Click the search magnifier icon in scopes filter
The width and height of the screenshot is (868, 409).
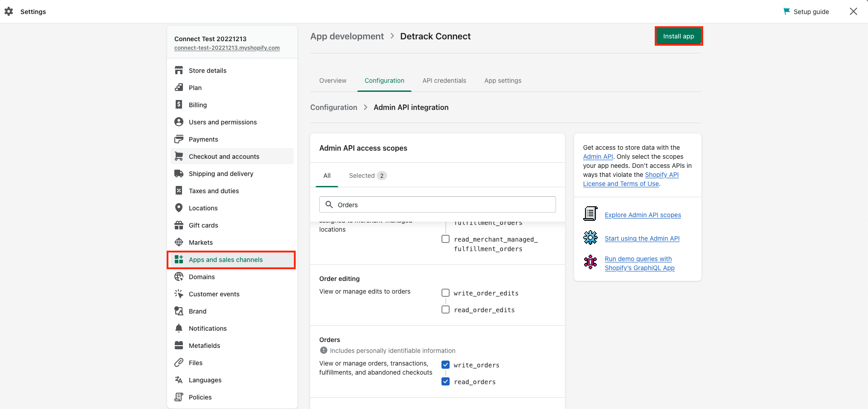point(329,204)
